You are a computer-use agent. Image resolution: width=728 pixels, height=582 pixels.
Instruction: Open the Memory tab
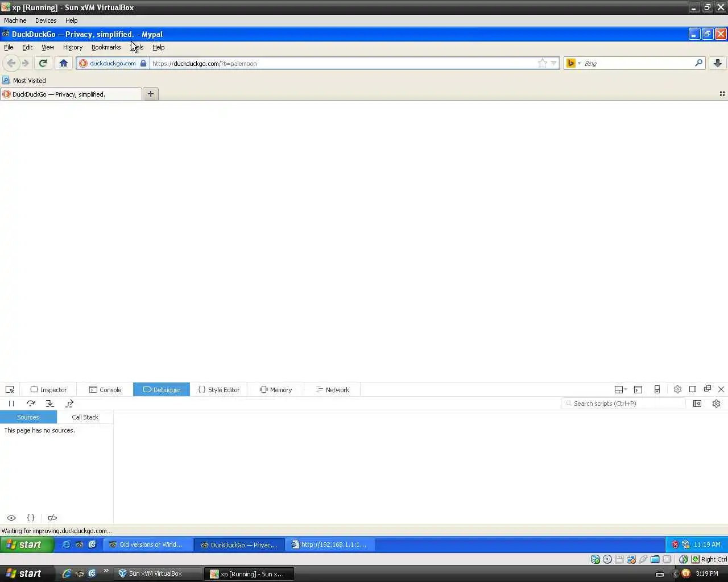[x=275, y=389]
